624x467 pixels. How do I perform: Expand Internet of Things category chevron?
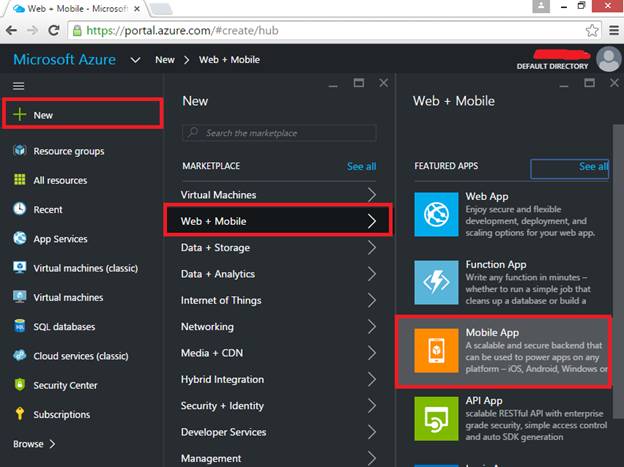[x=372, y=300]
